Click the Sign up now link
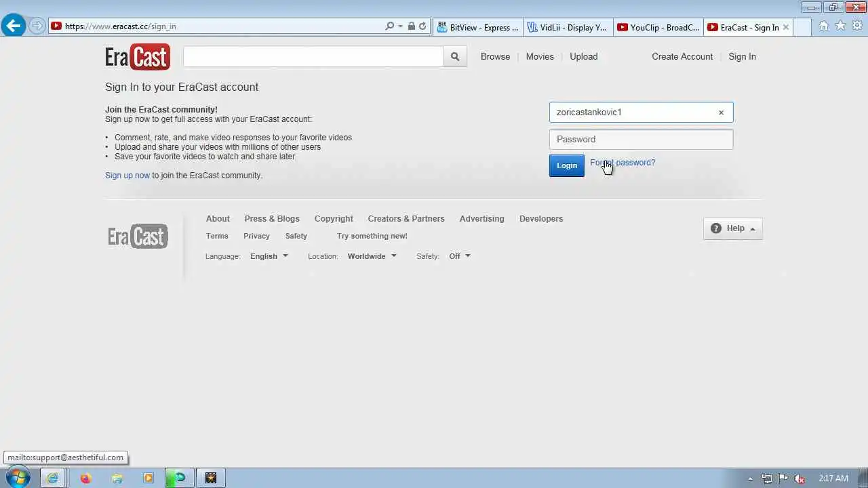868x488 pixels. click(x=127, y=176)
